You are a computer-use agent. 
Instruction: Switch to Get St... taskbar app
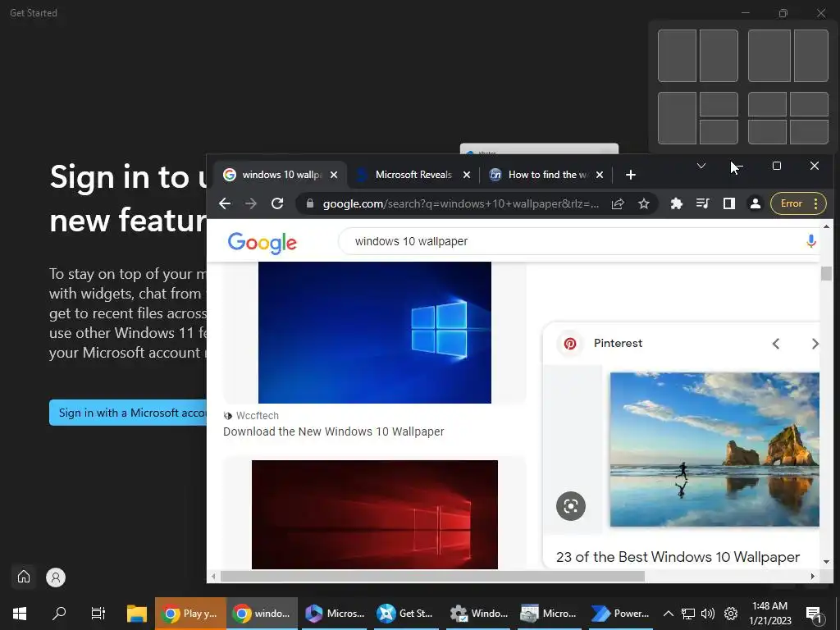click(405, 614)
